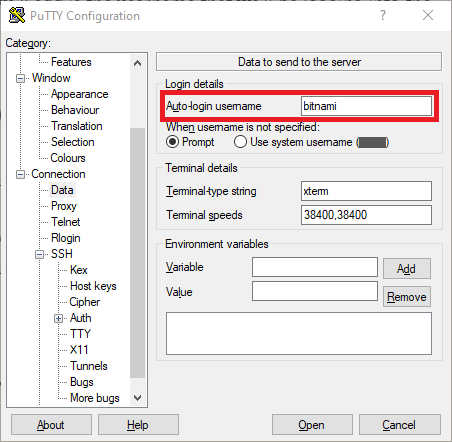Open Appearance settings

point(80,94)
